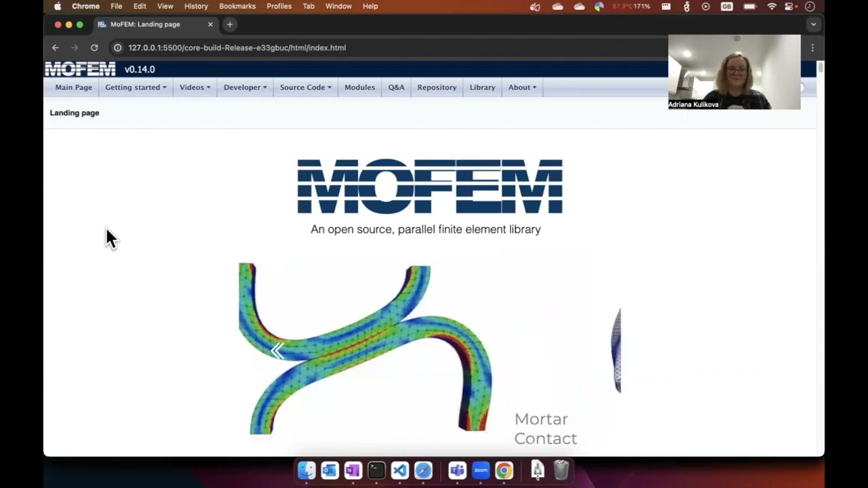Click the Chrome dock icon
868x488 pixels.
504,470
